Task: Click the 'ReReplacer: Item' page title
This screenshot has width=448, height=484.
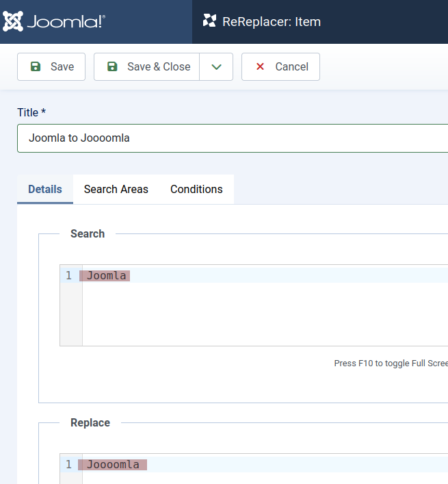Action: 272,22
